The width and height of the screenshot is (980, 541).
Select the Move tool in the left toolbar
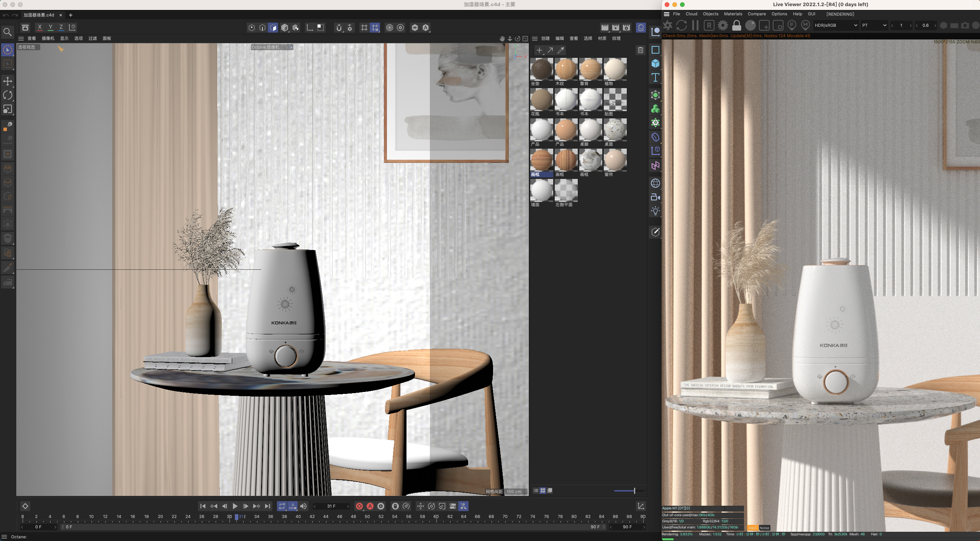[8, 81]
